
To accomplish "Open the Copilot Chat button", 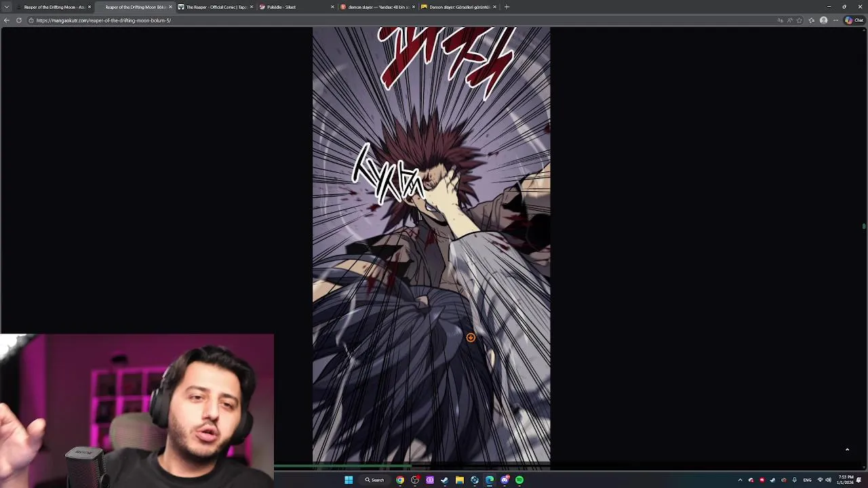I will click(854, 20).
